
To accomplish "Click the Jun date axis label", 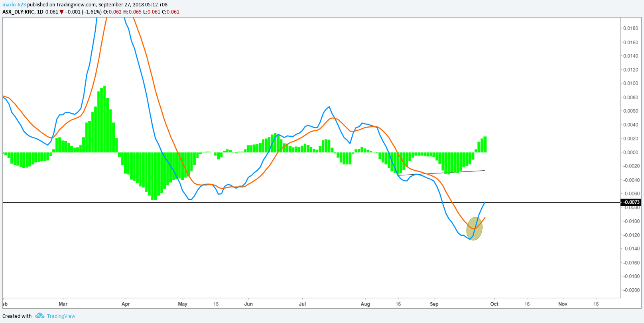I will tap(248, 304).
